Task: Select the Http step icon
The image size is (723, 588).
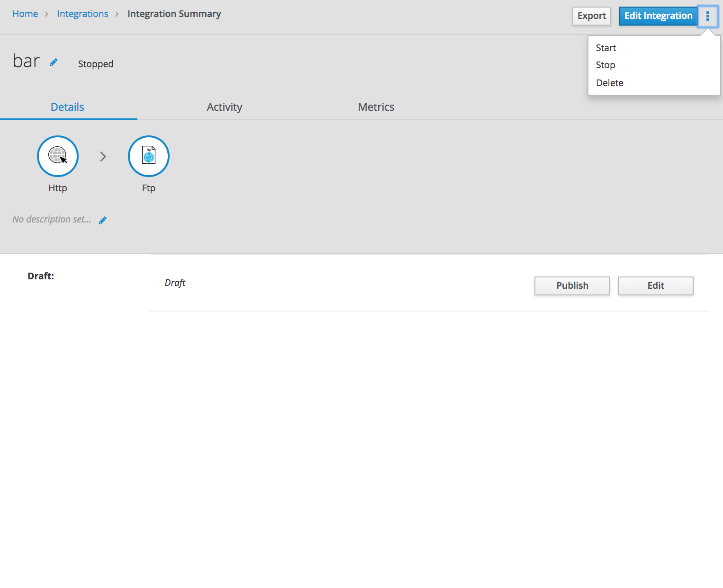Action: [x=58, y=156]
